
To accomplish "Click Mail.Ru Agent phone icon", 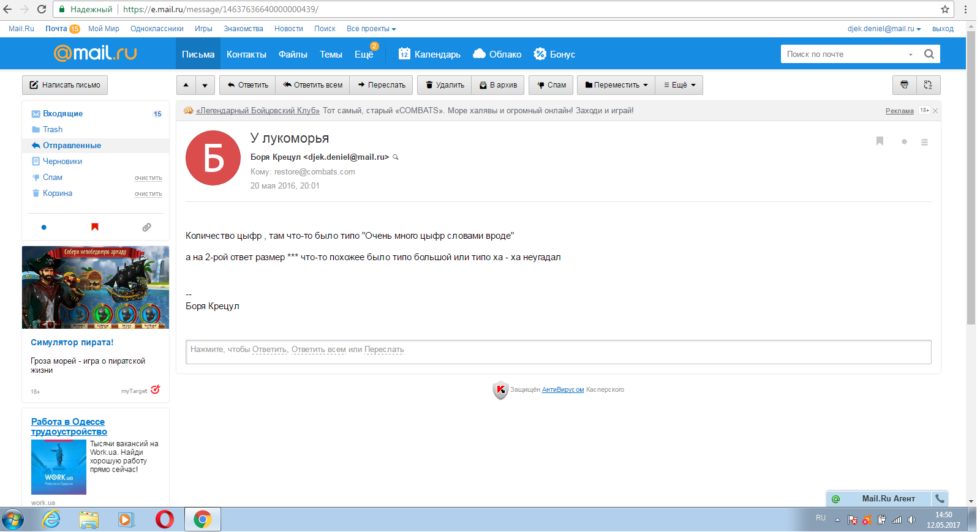I will (940, 498).
